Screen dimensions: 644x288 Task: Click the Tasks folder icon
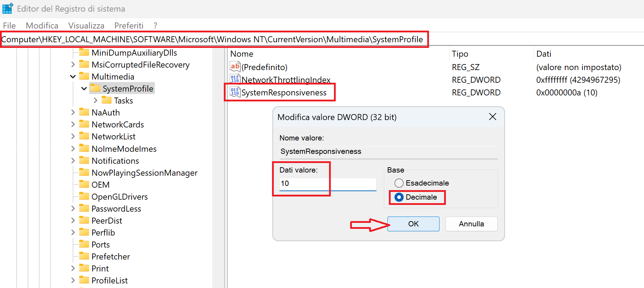pyautogui.click(x=107, y=100)
